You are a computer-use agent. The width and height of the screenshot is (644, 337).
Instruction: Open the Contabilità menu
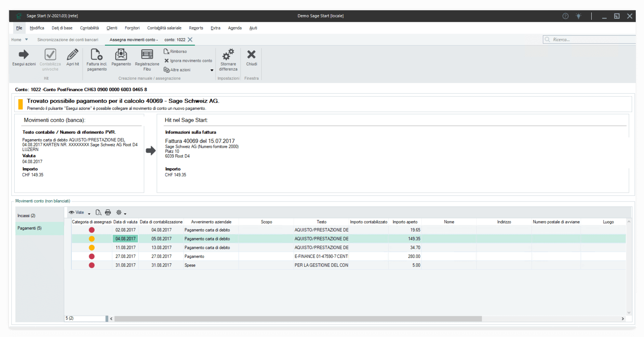89,28
